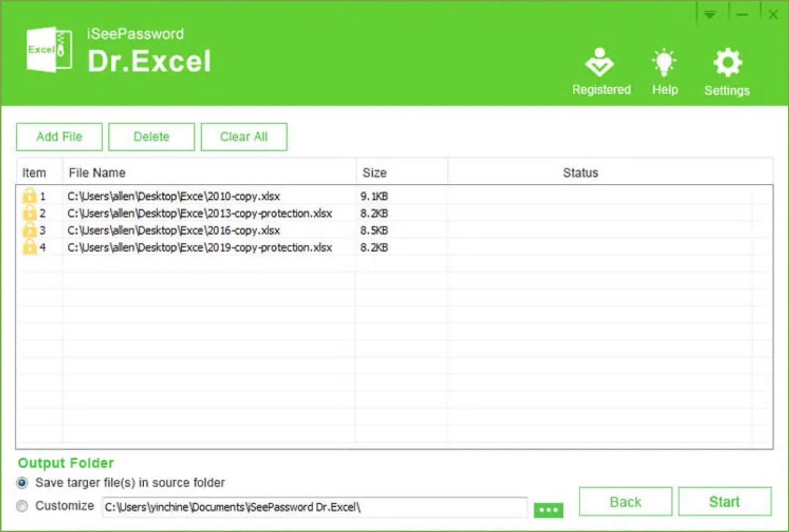Click the Add File button
Image resolution: width=789 pixels, height=532 pixels.
click(59, 136)
